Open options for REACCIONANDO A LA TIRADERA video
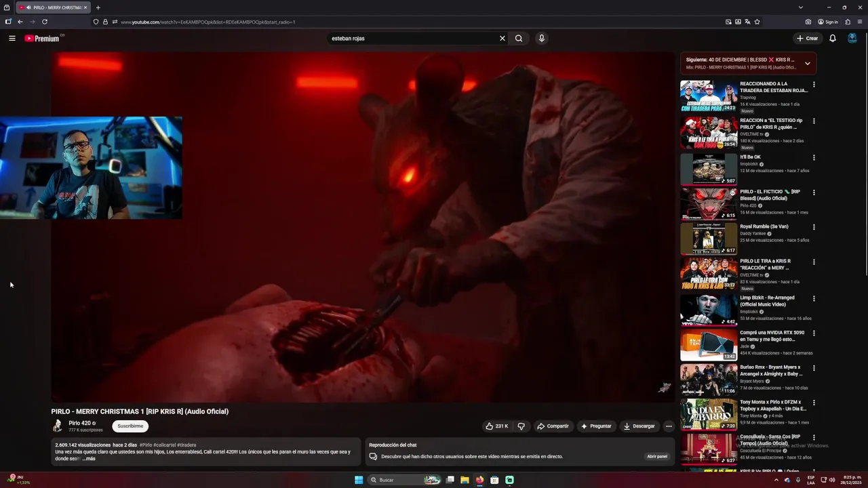 (x=814, y=85)
